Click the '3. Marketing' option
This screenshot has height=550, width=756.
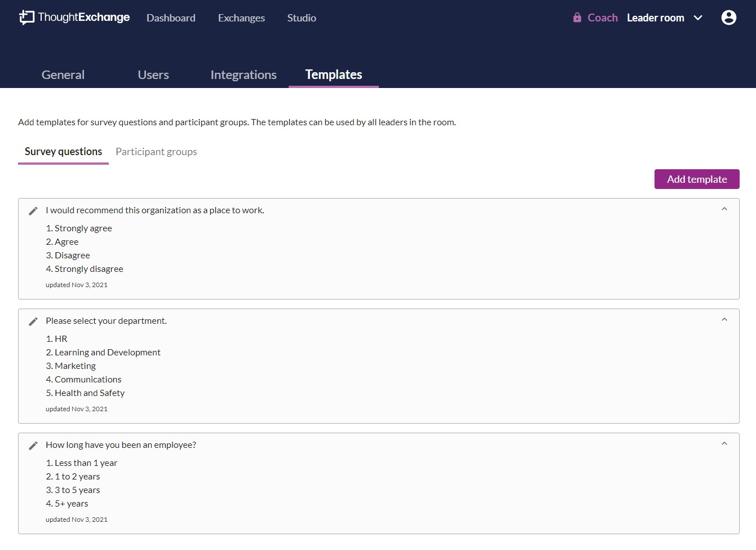(x=70, y=366)
